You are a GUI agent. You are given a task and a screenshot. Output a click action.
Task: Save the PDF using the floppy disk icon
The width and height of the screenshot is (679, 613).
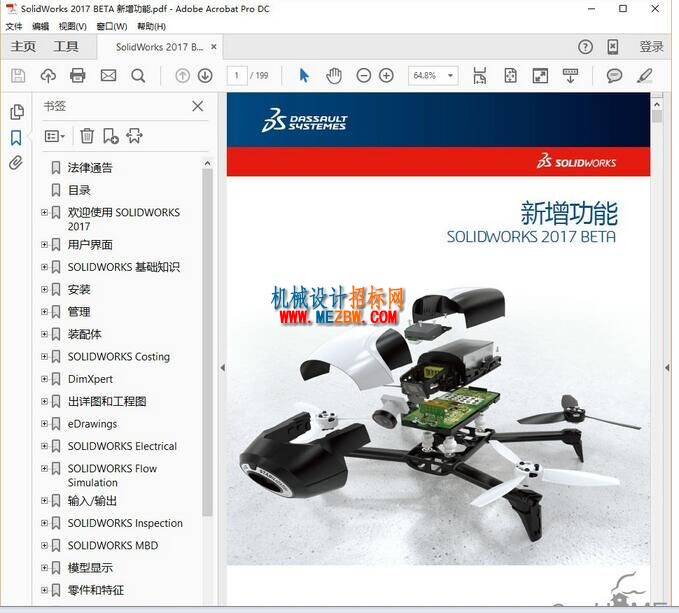[x=18, y=76]
